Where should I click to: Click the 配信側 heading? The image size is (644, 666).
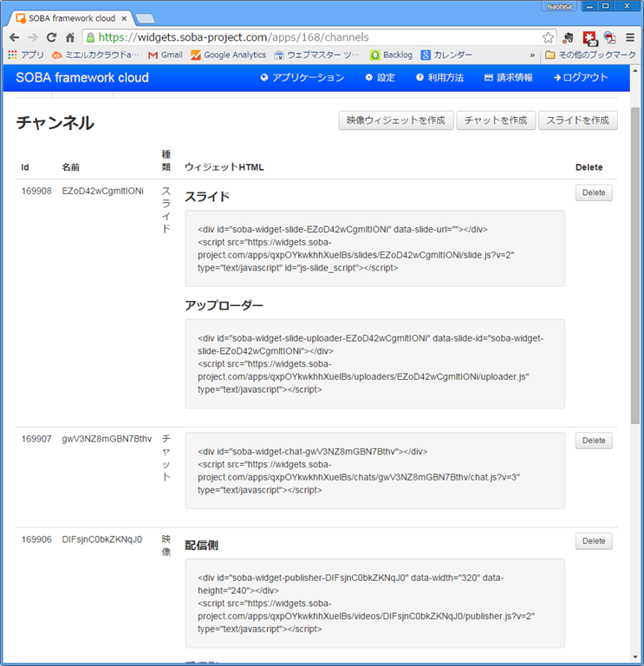click(x=201, y=545)
